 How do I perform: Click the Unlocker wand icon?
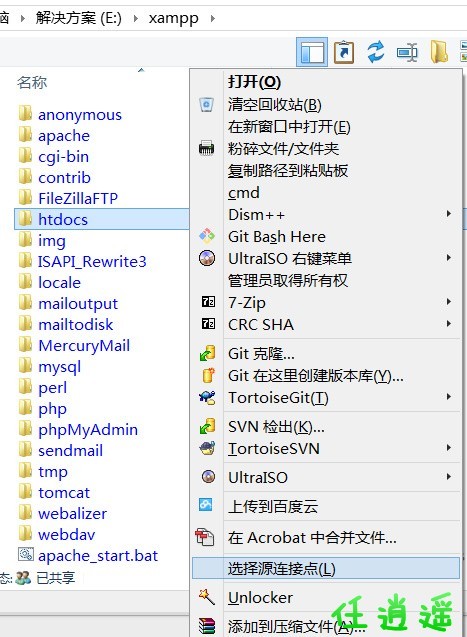[207, 597]
